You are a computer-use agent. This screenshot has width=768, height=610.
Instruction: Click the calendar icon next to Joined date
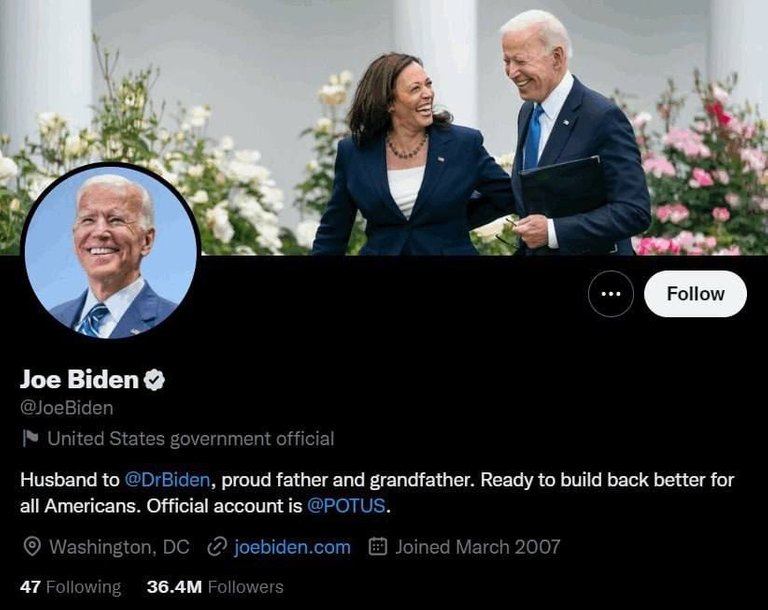pyautogui.click(x=378, y=546)
